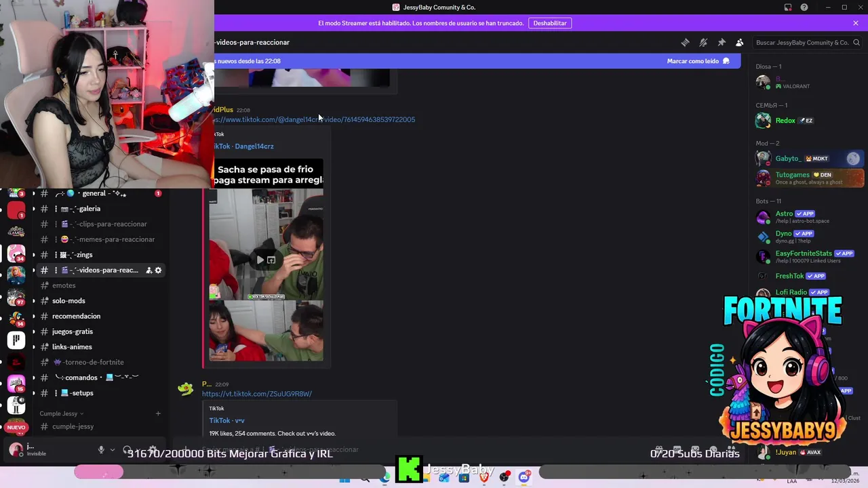Viewport: 868px width, 488px height.
Task: Select the zings channel
Action: pos(98,255)
